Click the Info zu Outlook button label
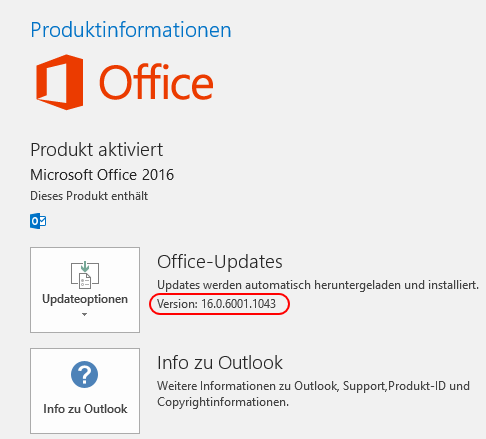Viewport: 486px width, 439px height. (85, 409)
